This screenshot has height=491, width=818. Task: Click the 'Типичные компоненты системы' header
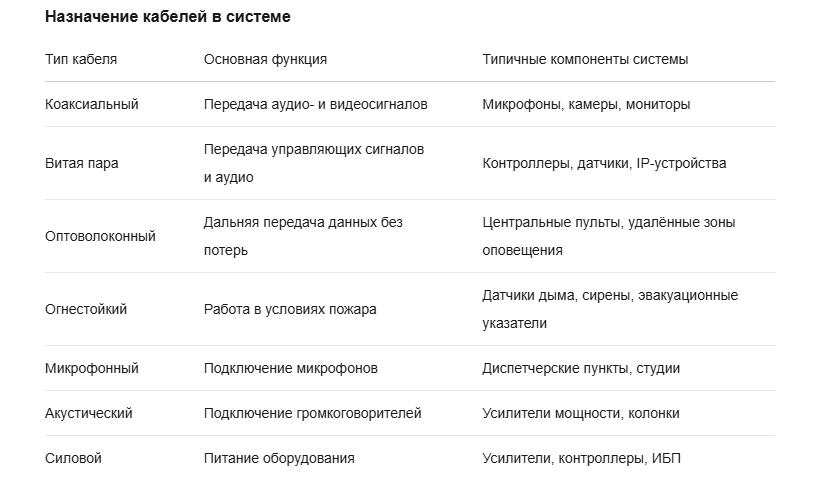point(585,59)
